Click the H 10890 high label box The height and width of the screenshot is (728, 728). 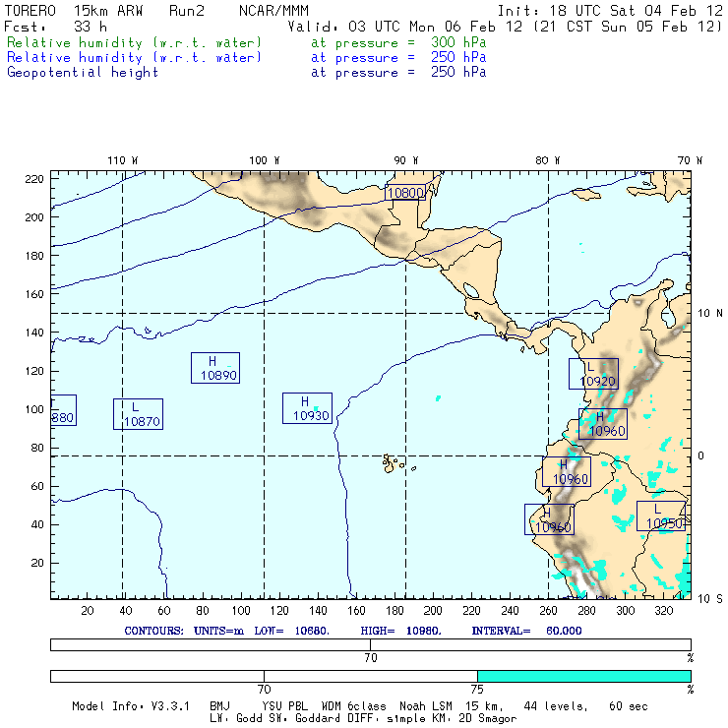point(215,368)
